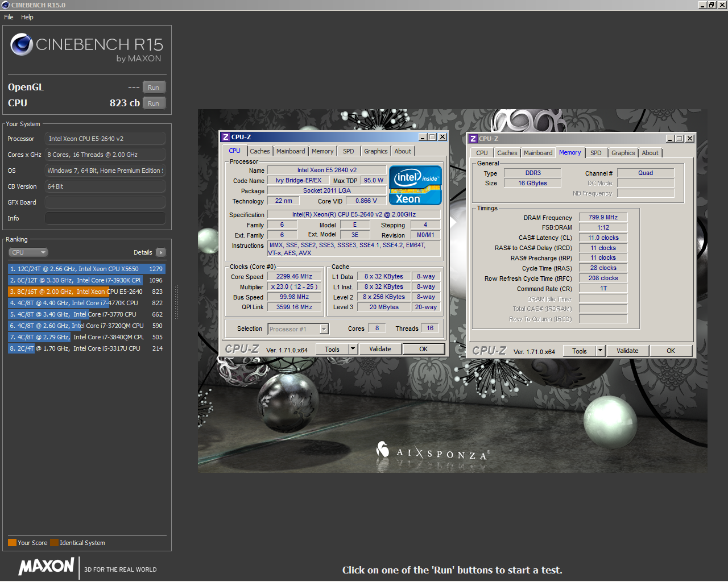Click the DRAM Frequency value 799.9 MHz

(603, 217)
